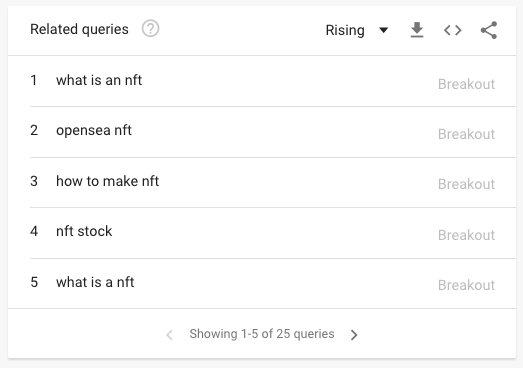
Task: Expand the Rising dropdown arrow
Action: 384,30
